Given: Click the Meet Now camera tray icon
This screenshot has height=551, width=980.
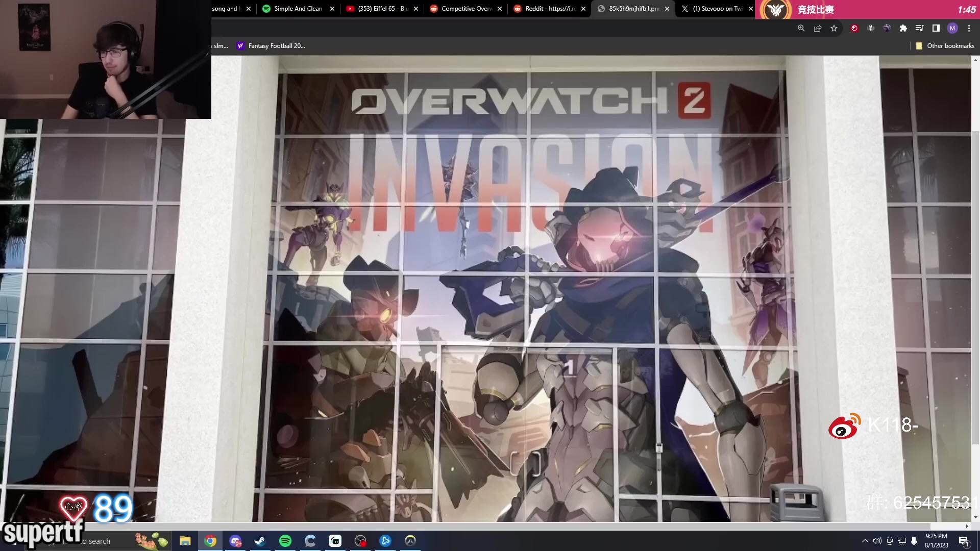Looking at the screenshot, I should [890, 541].
